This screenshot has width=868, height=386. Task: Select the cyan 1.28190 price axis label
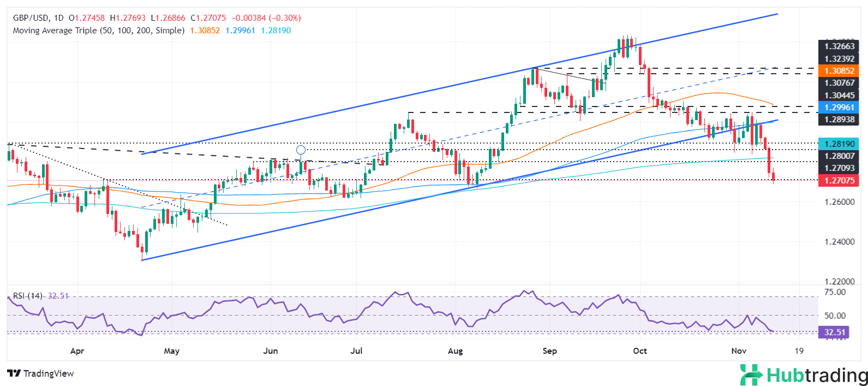tap(839, 144)
